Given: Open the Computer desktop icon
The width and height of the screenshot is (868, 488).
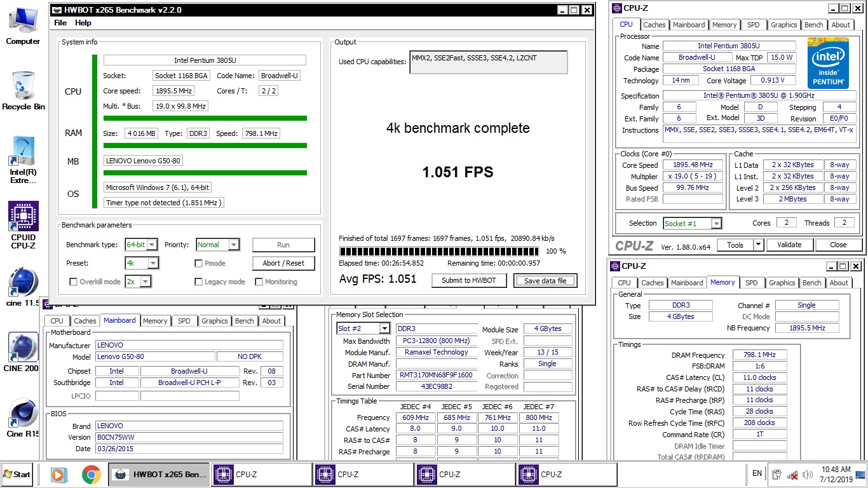Looking at the screenshot, I should 23,25.
